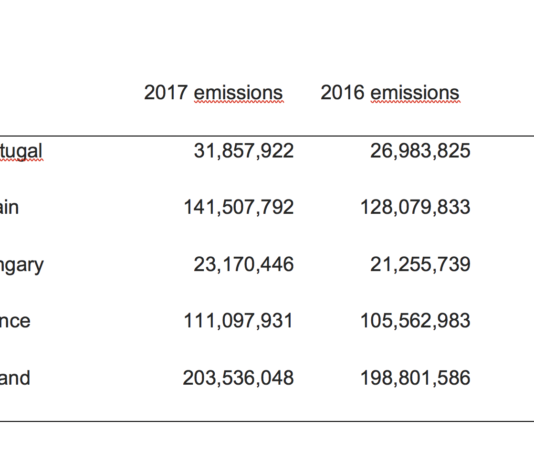Select Hungary's 2017 value 23,170,446

[244, 265]
